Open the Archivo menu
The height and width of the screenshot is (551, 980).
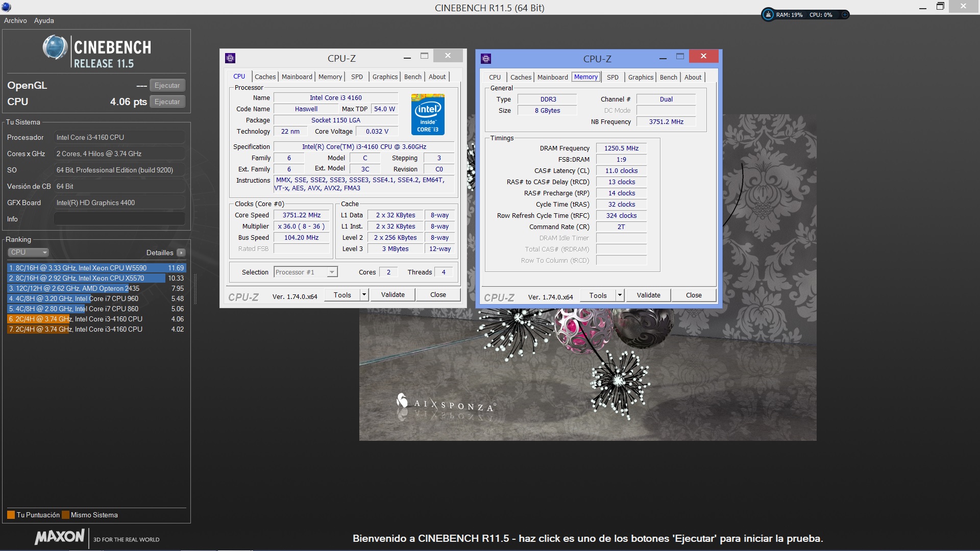[15, 20]
